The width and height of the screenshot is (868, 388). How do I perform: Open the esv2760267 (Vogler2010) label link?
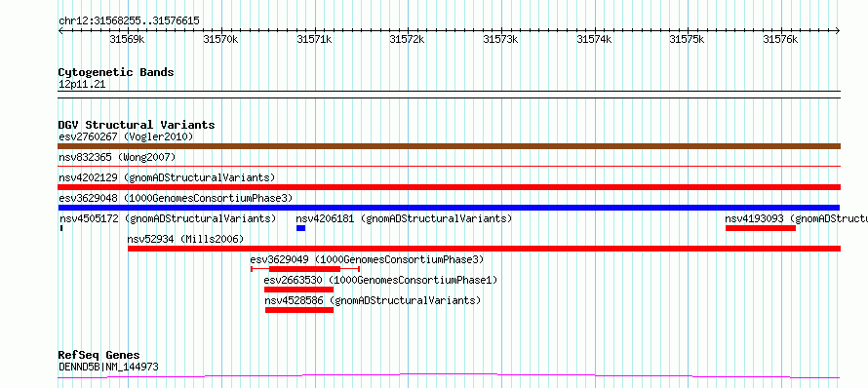[x=126, y=136]
